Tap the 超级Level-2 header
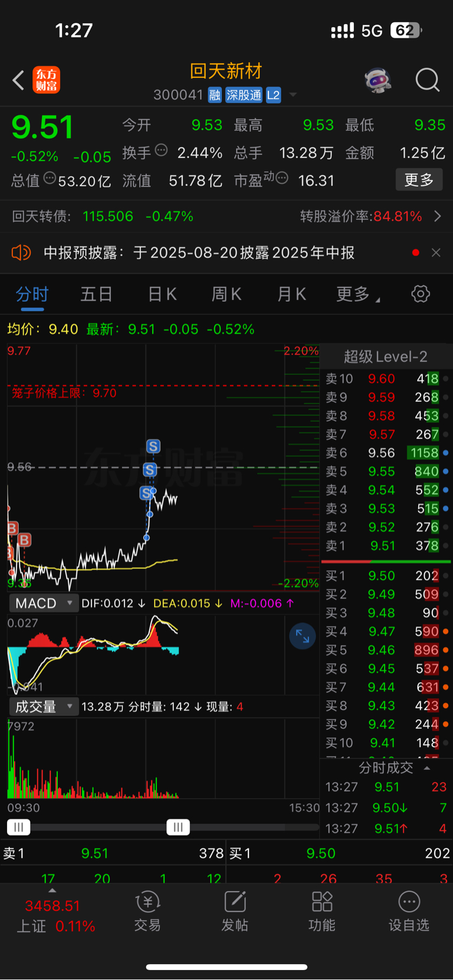The image size is (453, 980). (385, 357)
